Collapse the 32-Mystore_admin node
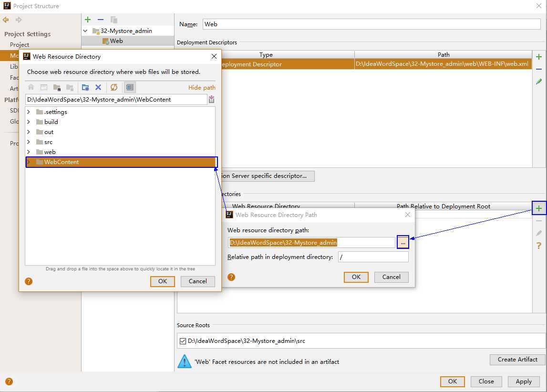547x392 pixels. pyautogui.click(x=85, y=31)
